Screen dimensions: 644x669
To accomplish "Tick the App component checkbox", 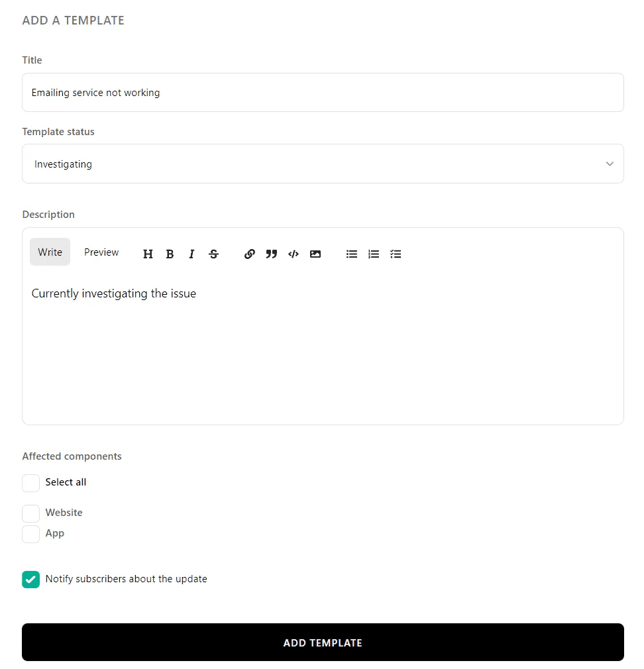I will (30, 534).
